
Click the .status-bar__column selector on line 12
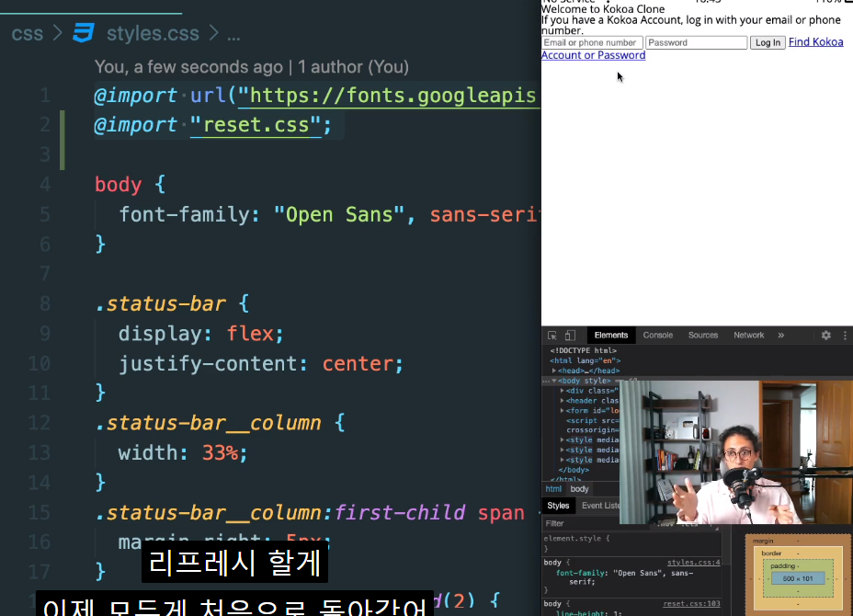pos(209,423)
